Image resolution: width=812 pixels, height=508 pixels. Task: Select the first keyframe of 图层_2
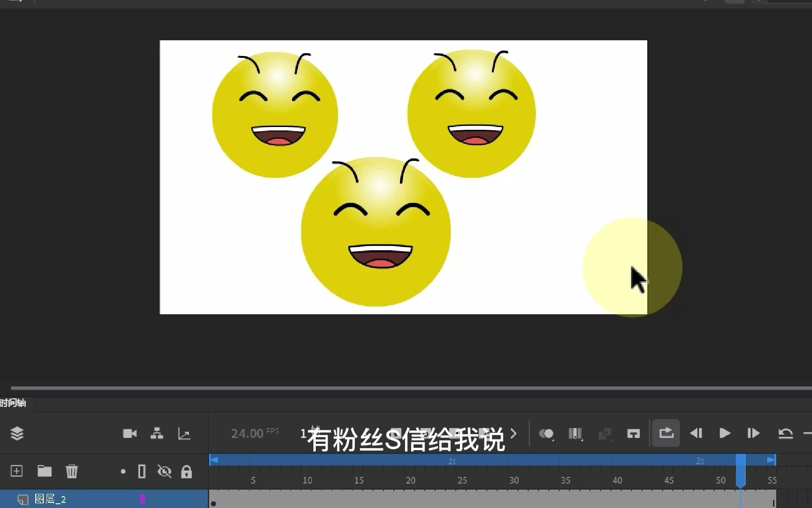[x=213, y=503]
